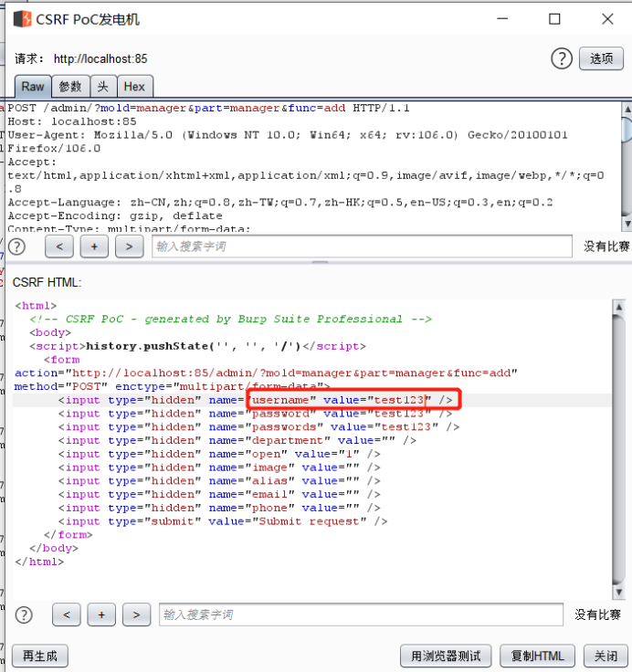Click the history.pushState script line
This screenshot has height=672, width=632.
tap(197, 346)
